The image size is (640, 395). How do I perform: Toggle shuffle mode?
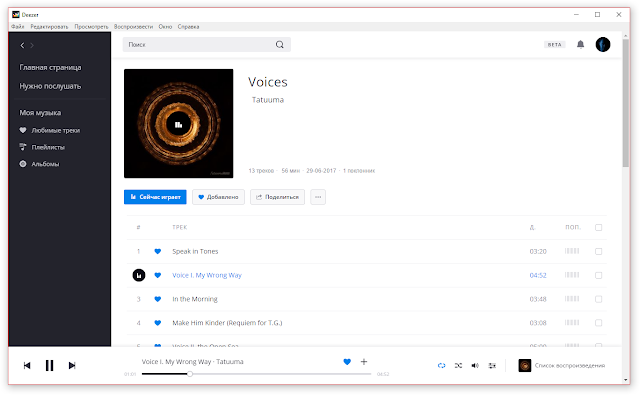click(458, 366)
